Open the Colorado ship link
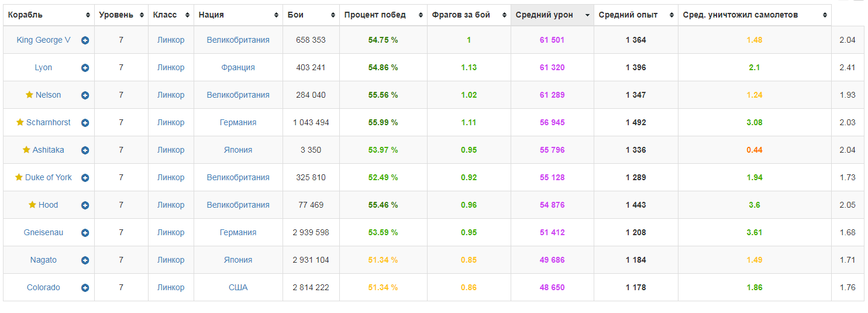Screen dimensions: 868x313 43,288
